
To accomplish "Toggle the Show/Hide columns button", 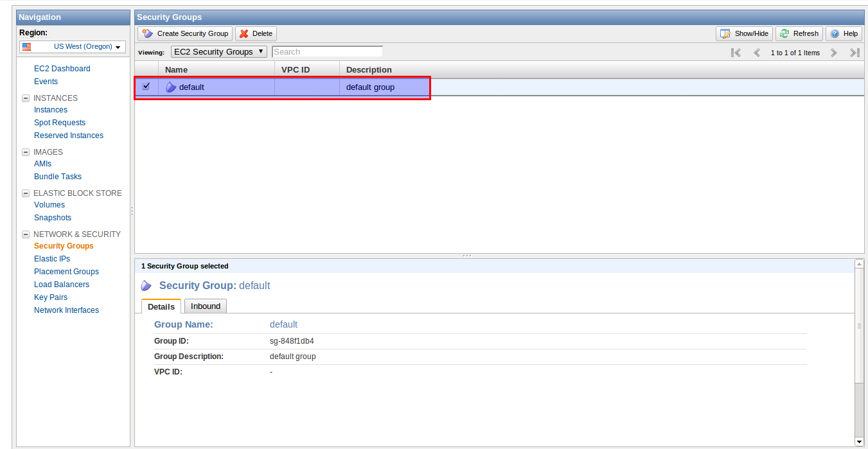I will [x=744, y=33].
